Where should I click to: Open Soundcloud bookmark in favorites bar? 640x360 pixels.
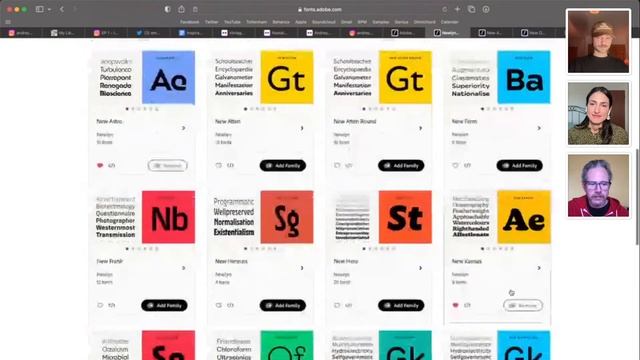pos(324,22)
